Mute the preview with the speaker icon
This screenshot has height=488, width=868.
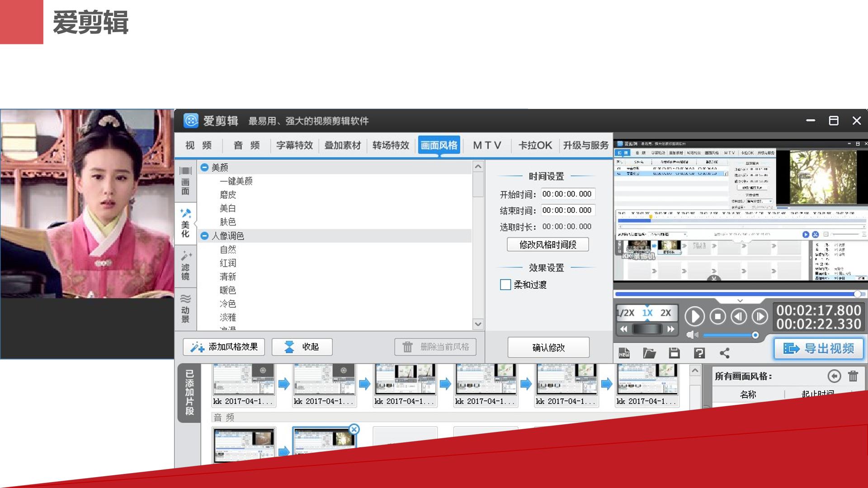pyautogui.click(x=692, y=335)
